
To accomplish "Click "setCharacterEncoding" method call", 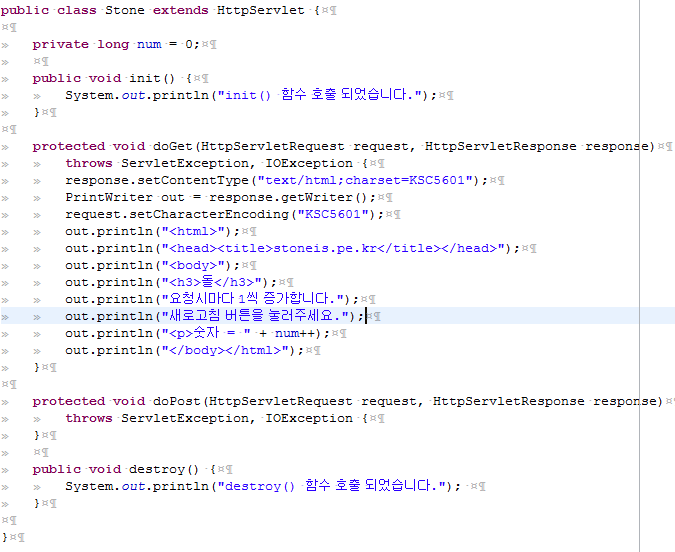I will tap(209, 214).
